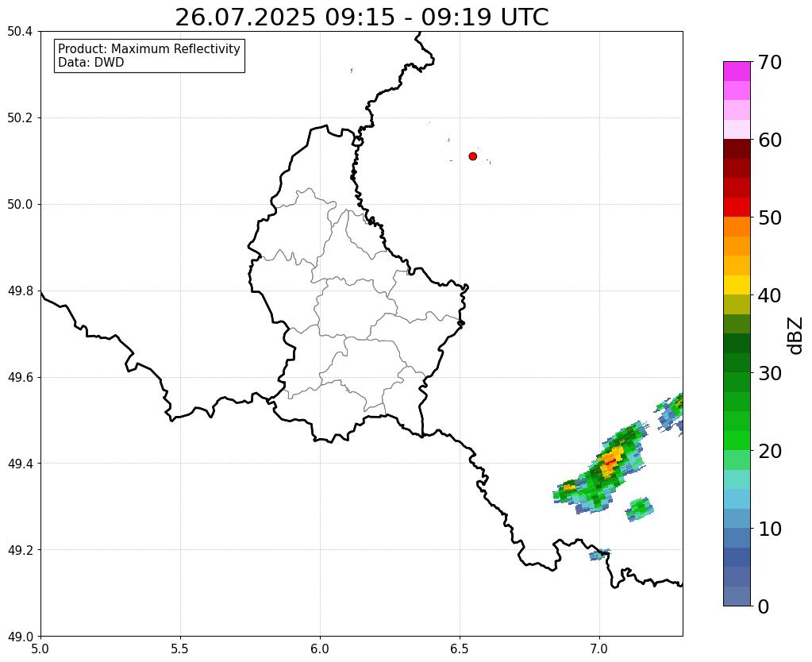
Task: Click the bright red 50 dBZ colorbar segment
Action: tap(737, 207)
